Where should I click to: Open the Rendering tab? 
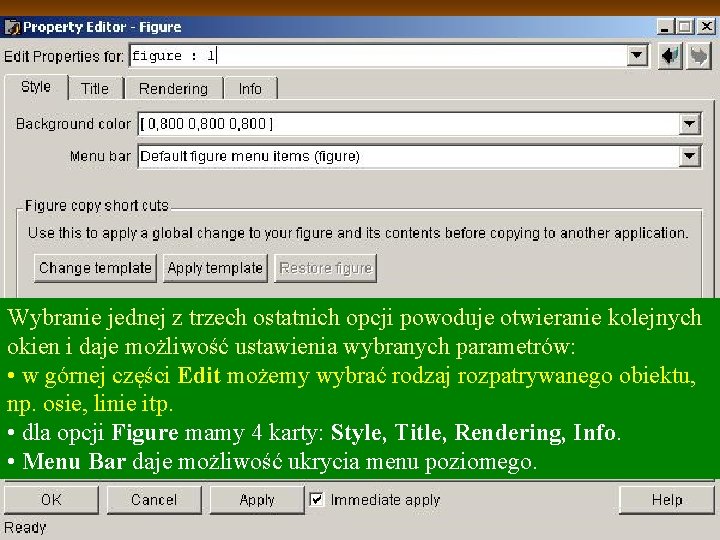pos(173,88)
